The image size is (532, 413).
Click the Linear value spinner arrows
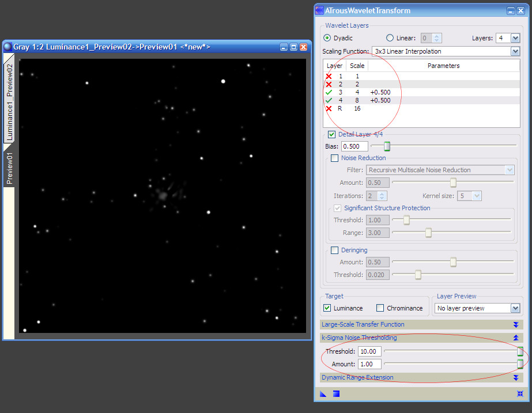[437, 38]
